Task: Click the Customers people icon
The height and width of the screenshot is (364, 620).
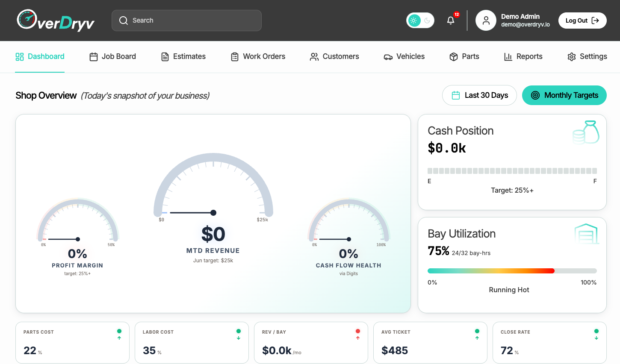Action: click(314, 57)
